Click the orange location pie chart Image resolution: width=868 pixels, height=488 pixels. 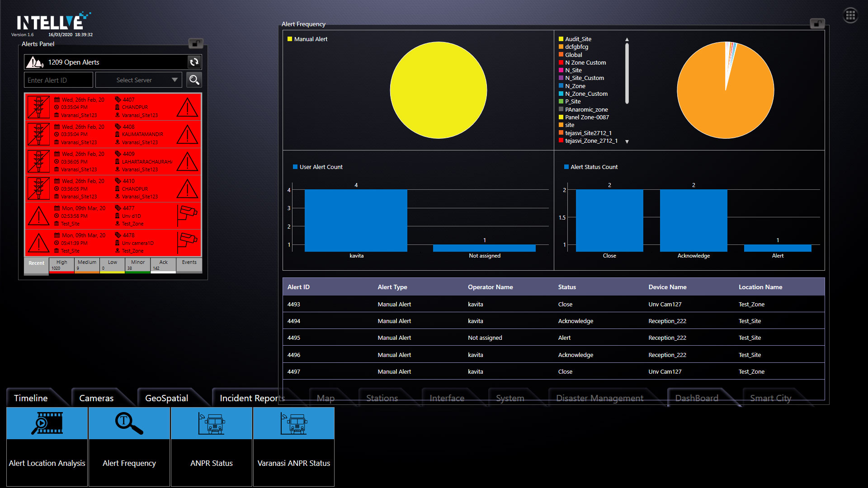[726, 90]
